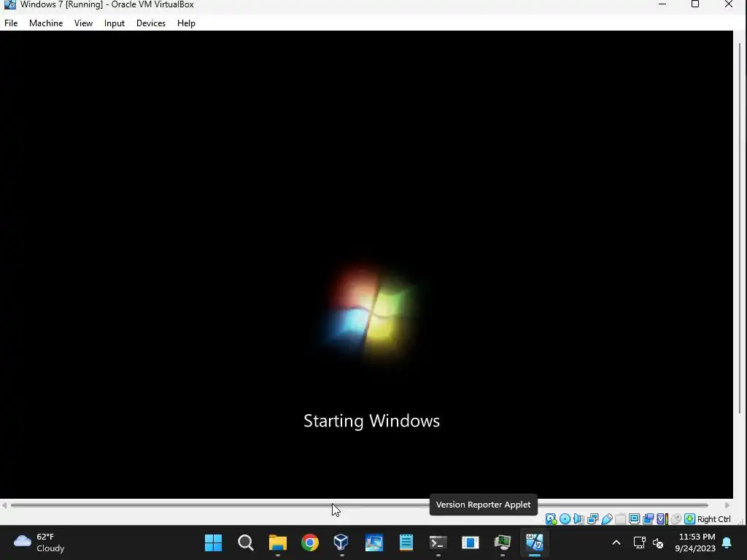
Task: Click the muted volume tray icon
Action: coord(659,542)
